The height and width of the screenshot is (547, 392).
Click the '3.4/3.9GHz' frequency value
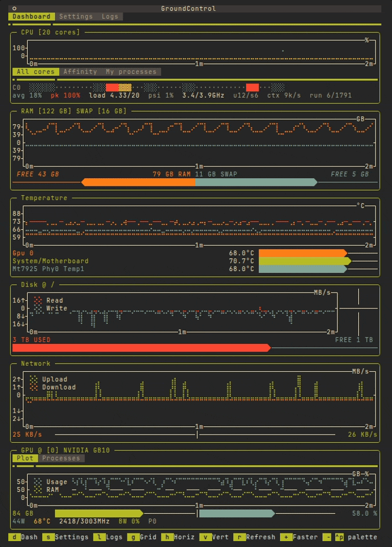[x=203, y=95]
